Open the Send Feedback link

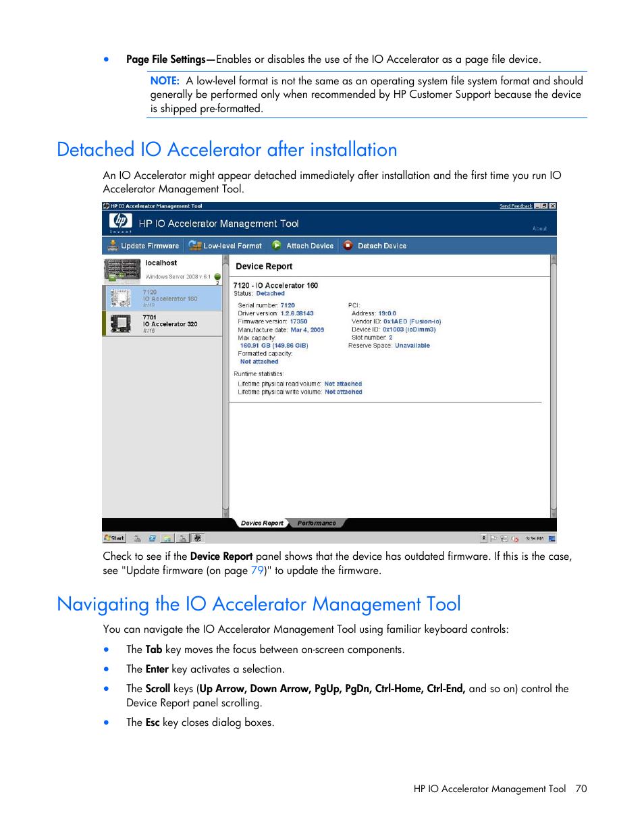click(516, 206)
